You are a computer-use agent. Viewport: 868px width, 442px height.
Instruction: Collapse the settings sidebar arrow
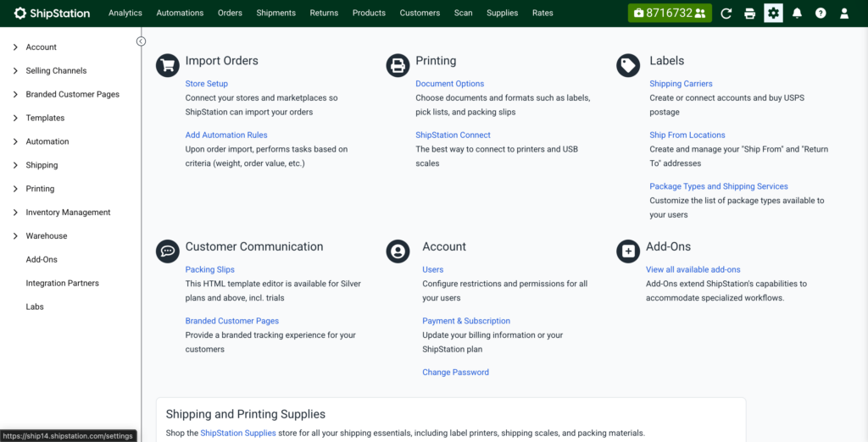coord(142,41)
